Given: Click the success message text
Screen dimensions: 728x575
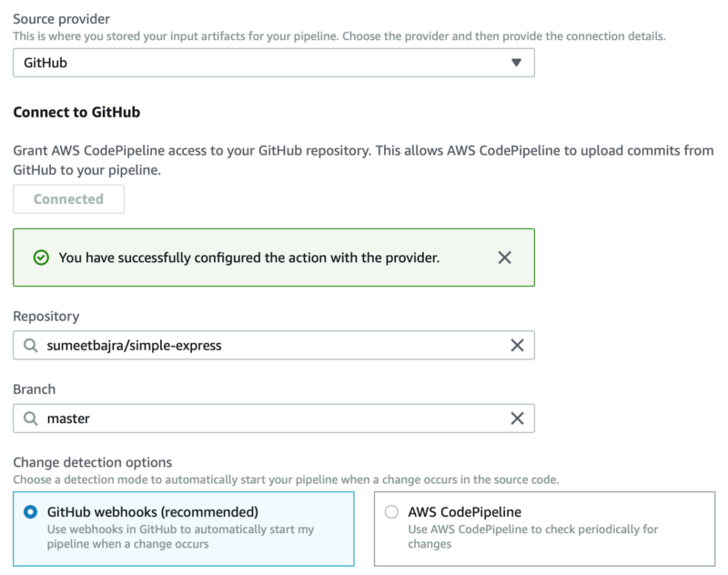Looking at the screenshot, I should [x=248, y=257].
